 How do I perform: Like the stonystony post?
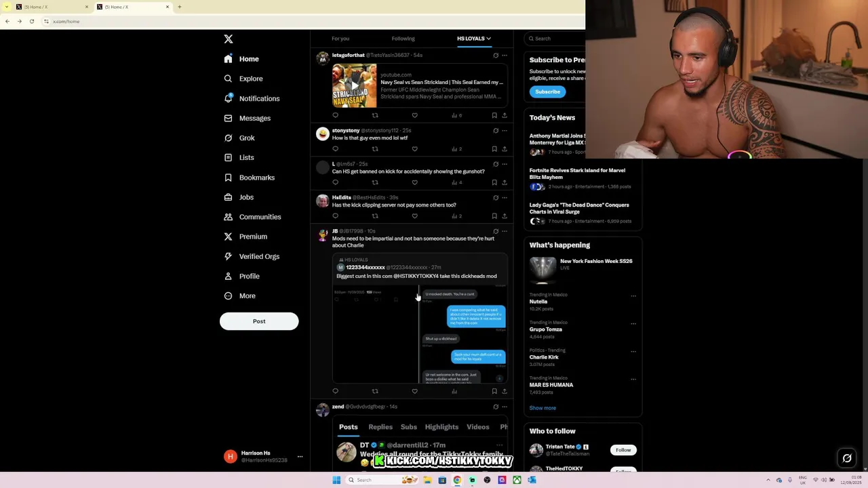pos(414,148)
